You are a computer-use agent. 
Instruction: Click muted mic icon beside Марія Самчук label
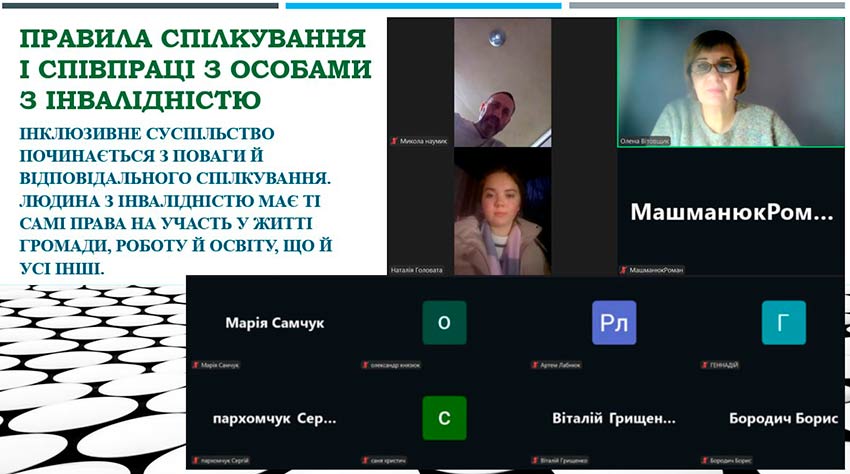coord(196,365)
